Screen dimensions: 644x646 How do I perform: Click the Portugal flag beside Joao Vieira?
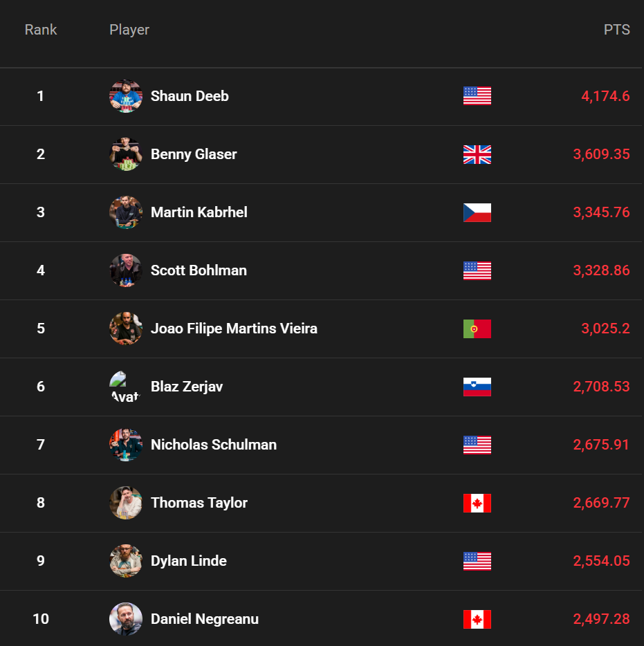(x=477, y=329)
